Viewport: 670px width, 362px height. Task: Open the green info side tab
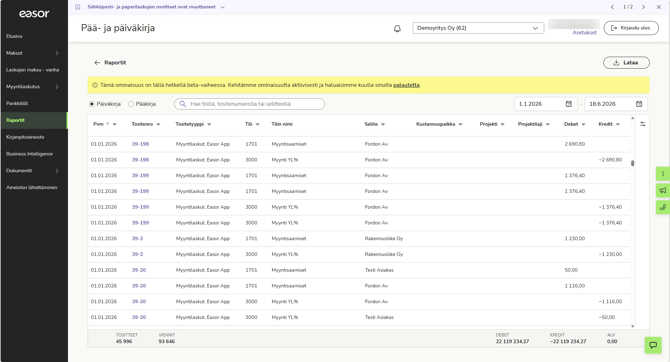(x=663, y=174)
